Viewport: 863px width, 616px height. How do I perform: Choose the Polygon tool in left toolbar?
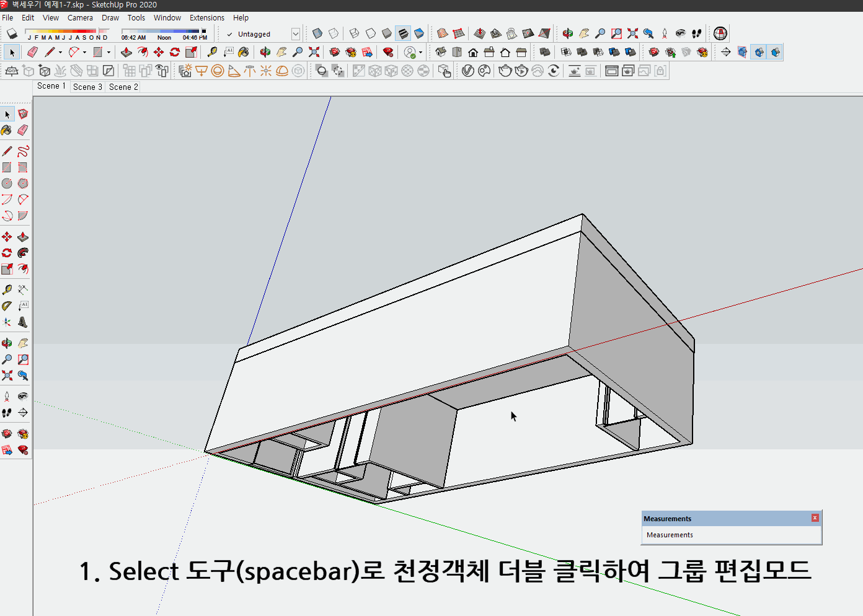(23, 183)
